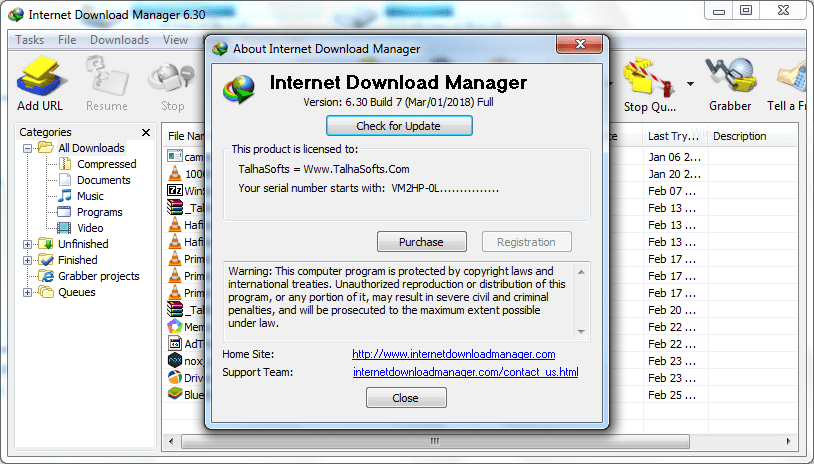814x464 pixels.
Task: Expand the Finished tree node
Action: [28, 261]
